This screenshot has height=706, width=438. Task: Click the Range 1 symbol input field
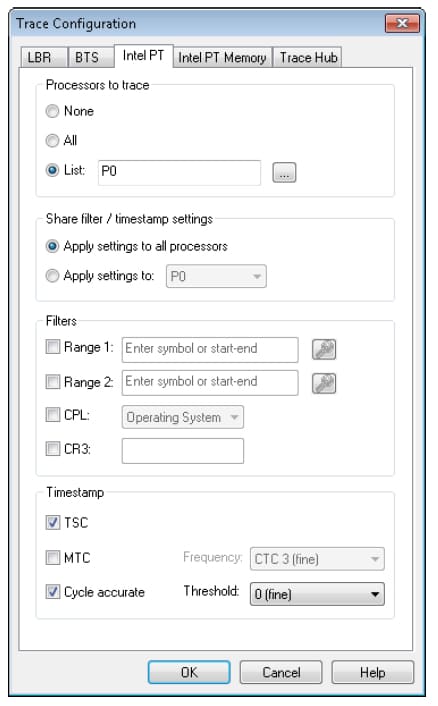point(210,350)
